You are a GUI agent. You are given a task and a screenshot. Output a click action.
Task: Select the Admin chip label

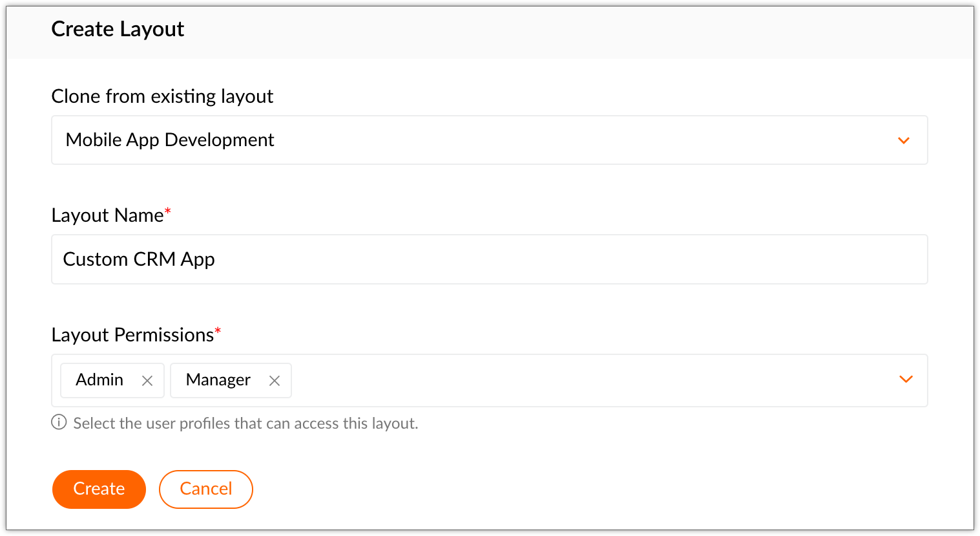coord(99,380)
